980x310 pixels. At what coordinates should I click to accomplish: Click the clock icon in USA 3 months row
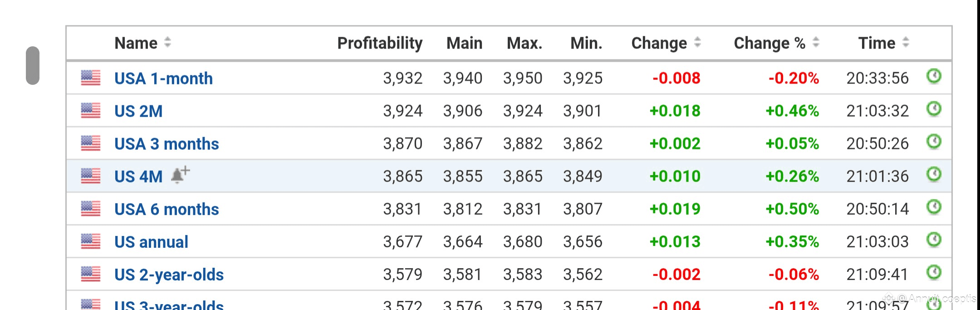(x=933, y=142)
